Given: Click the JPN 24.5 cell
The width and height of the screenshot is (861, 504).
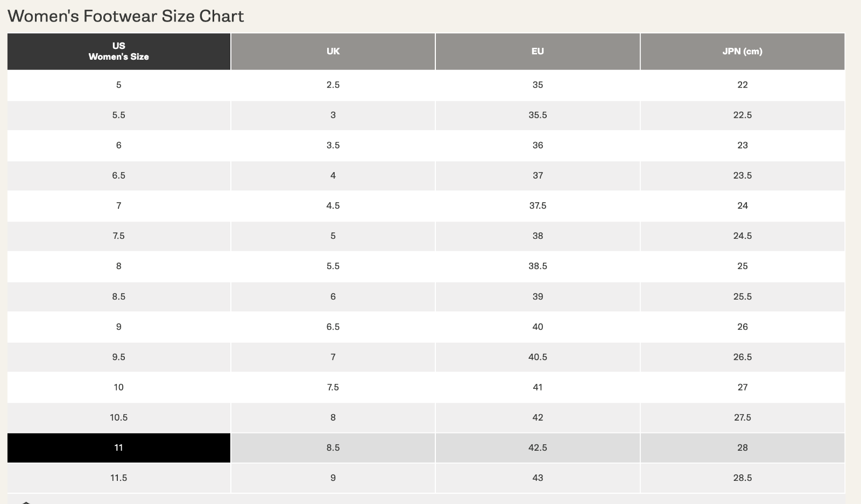Looking at the screenshot, I should point(742,236).
